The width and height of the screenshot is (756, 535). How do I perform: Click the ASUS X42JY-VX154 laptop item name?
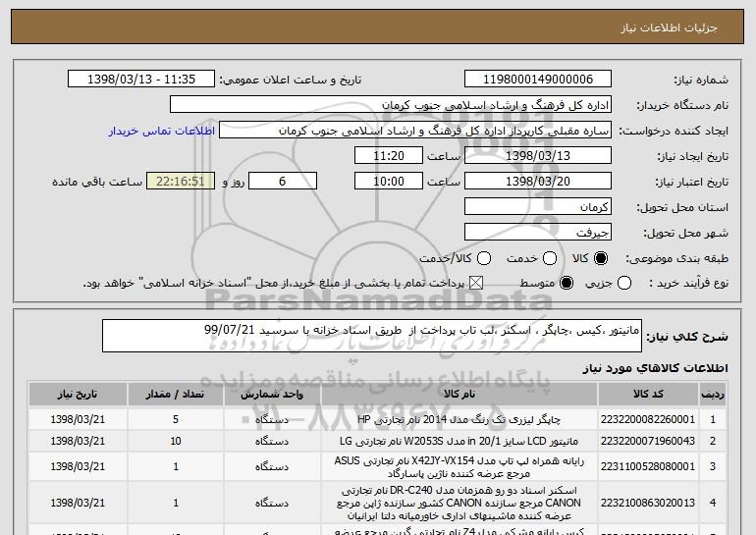459,467
